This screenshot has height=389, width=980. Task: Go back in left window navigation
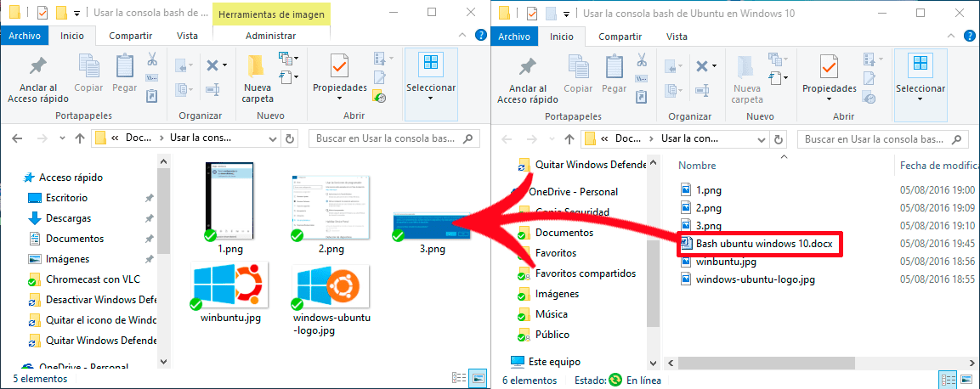point(17,138)
